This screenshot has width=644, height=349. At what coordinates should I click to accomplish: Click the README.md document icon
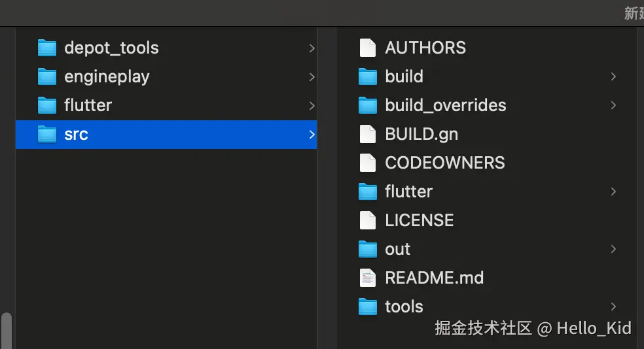pyautogui.click(x=368, y=278)
